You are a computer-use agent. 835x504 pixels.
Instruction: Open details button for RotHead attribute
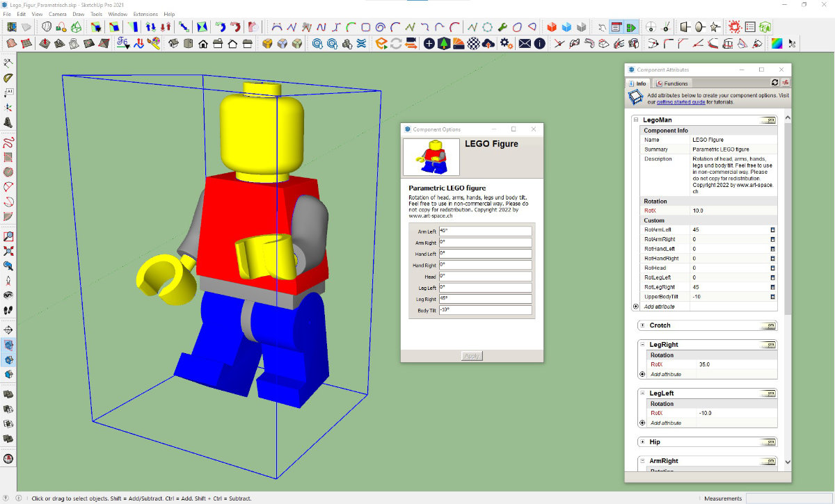(x=772, y=268)
